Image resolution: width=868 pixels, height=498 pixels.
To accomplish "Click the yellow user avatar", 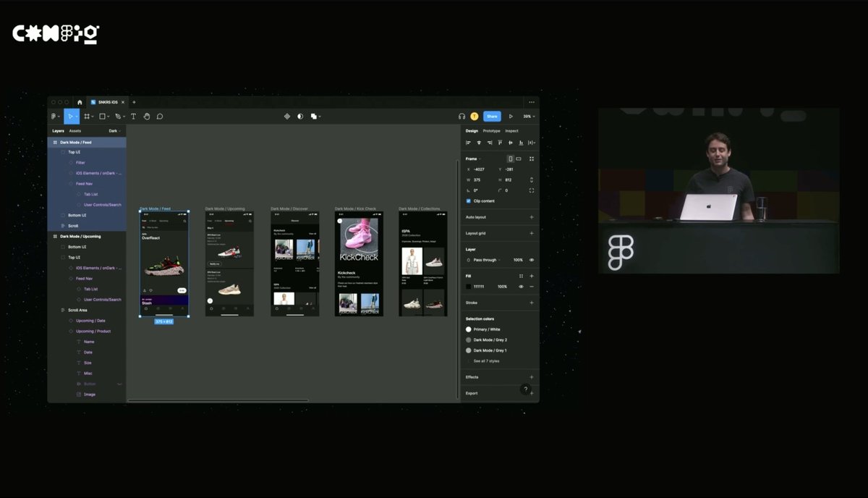I will [x=475, y=116].
